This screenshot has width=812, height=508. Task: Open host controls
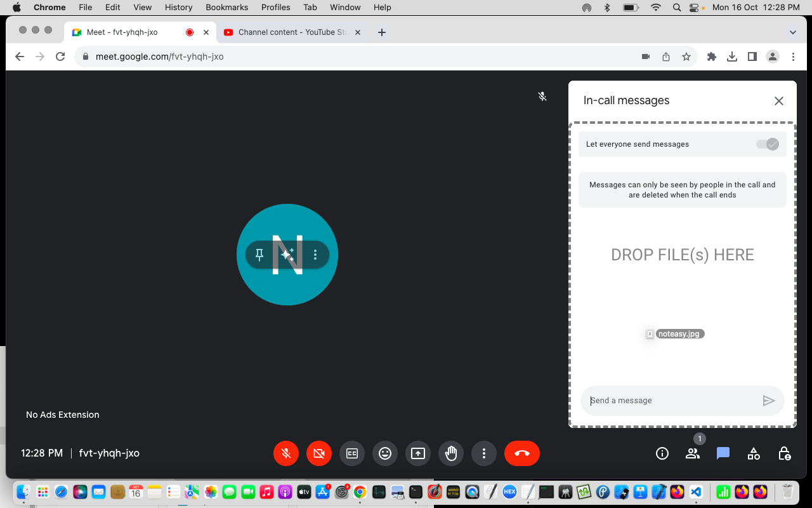[784, 453]
